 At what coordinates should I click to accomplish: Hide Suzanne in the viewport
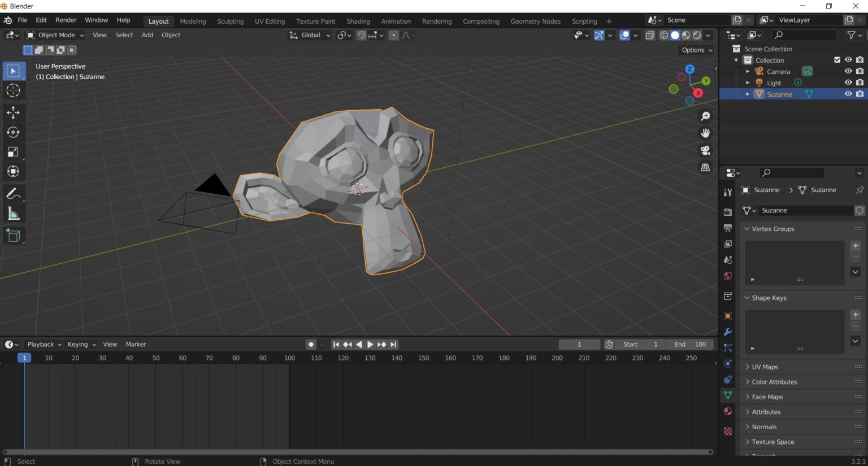pos(848,94)
